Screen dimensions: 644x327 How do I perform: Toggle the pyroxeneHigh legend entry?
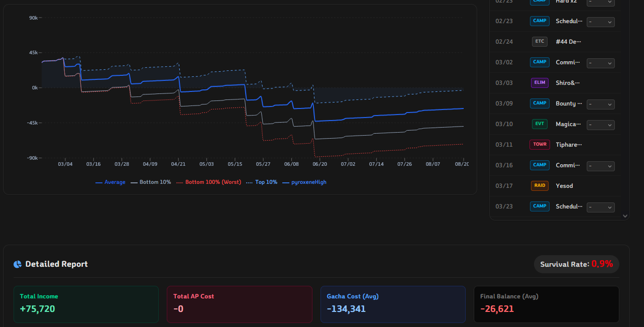point(304,182)
